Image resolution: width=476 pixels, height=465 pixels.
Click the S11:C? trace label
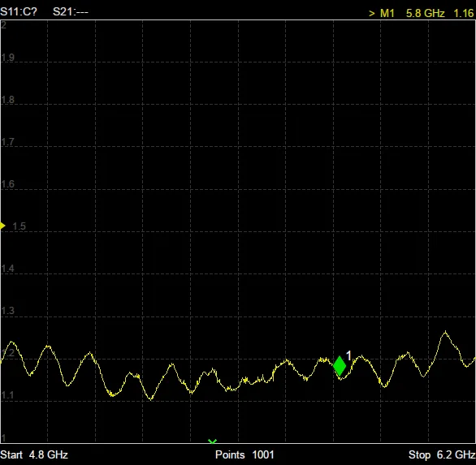click(19, 12)
